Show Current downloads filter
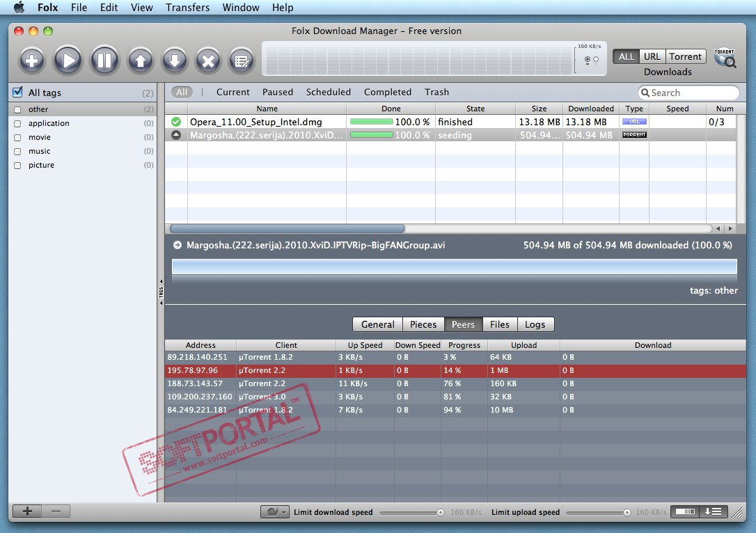756x533 pixels. pyautogui.click(x=233, y=92)
